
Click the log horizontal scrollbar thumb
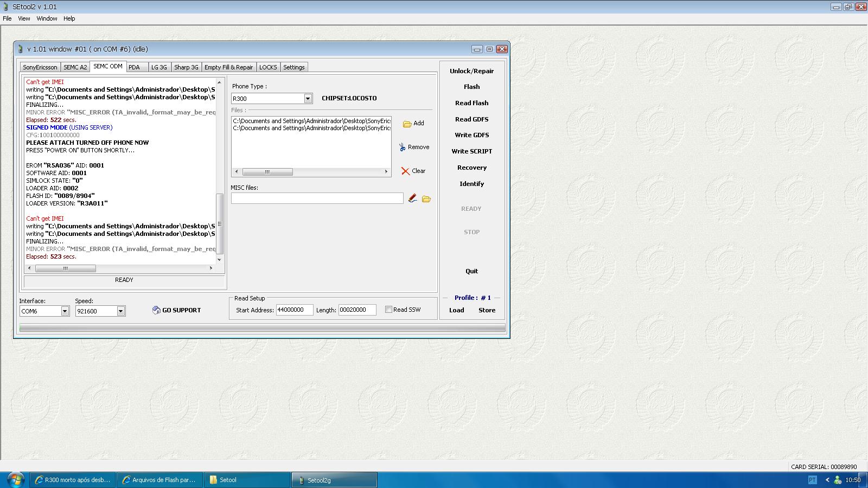[66, 268]
